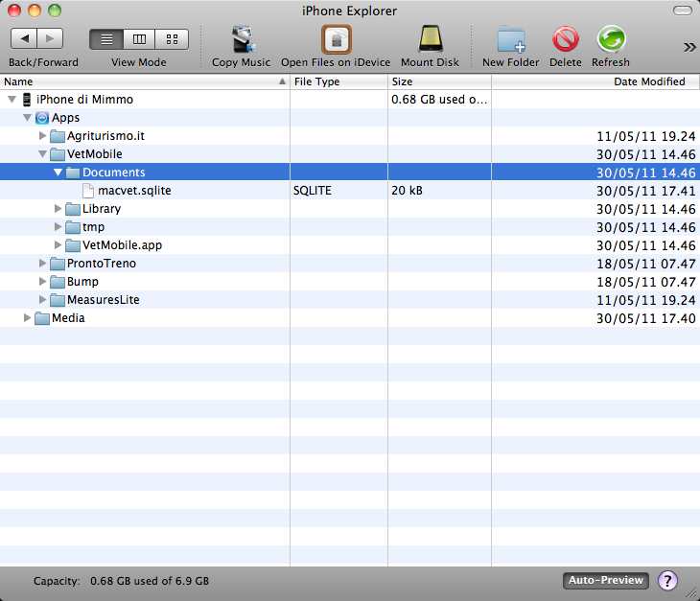Image resolution: width=700 pixels, height=601 pixels.
Task: Click Open Files on iDevice icon
Action: (337, 39)
